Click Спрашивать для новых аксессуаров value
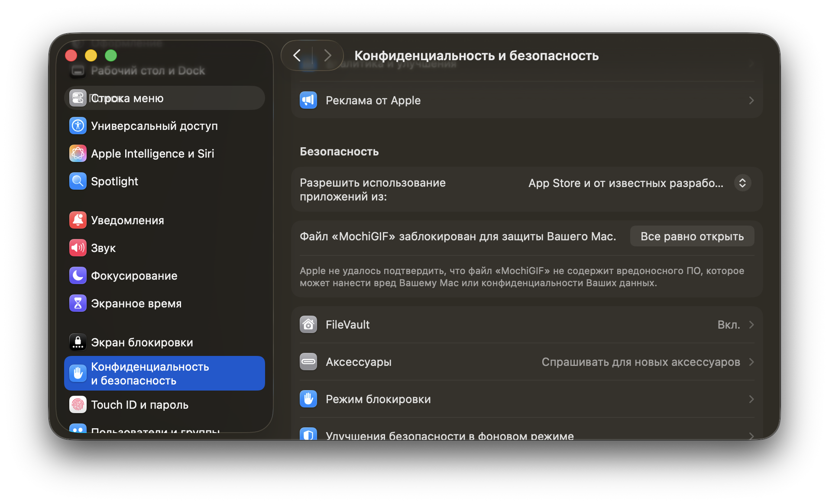Screen dimensions: 829x504 pos(641,362)
